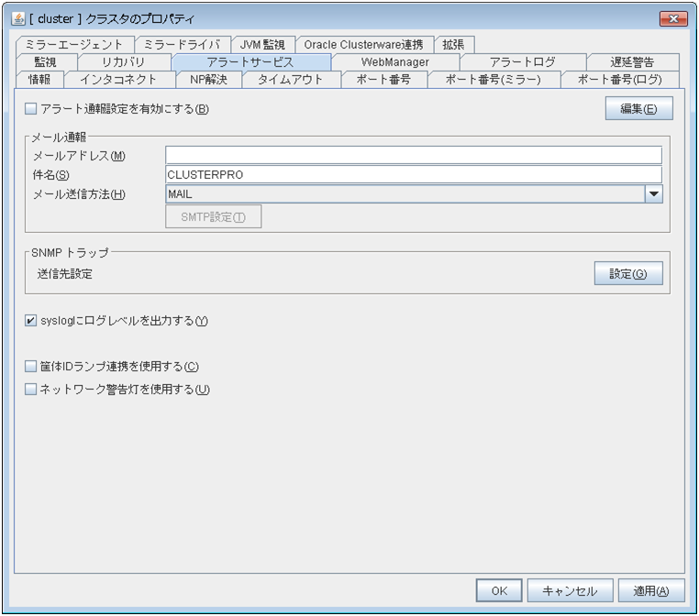Viewport: 699px width, 616px height.
Task: Switch to the インタコネクト tab
Action: click(x=119, y=80)
